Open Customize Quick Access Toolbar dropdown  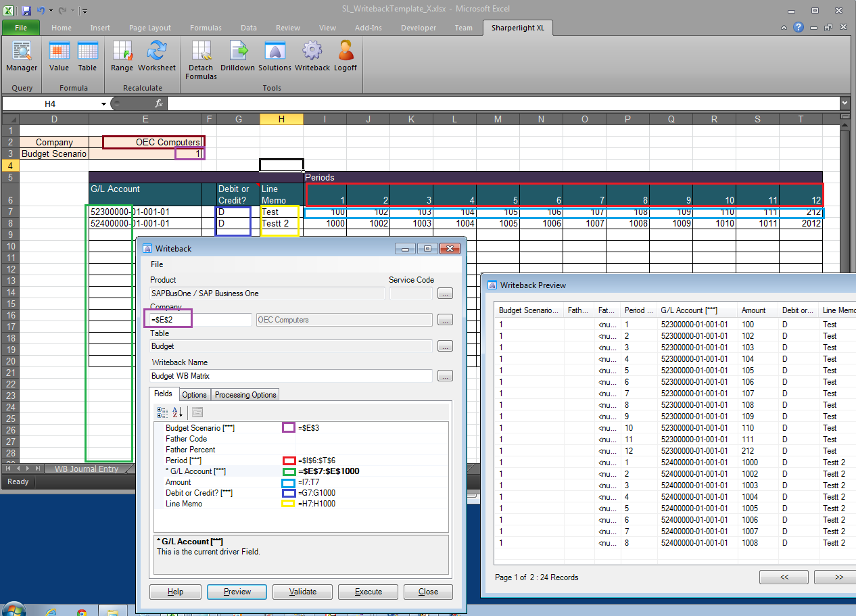point(84,11)
